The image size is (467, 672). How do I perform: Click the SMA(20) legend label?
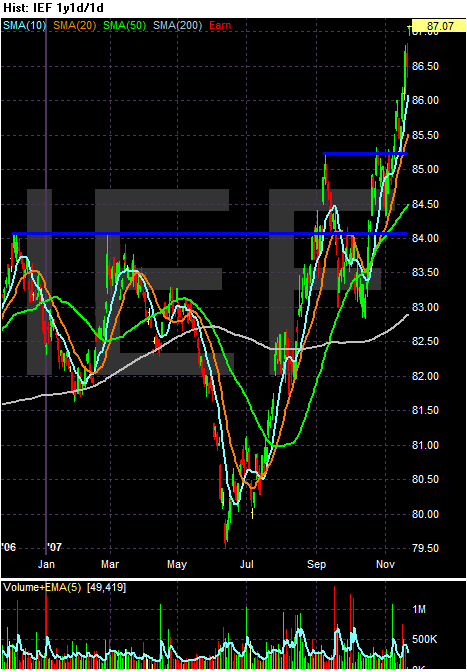coord(75,25)
